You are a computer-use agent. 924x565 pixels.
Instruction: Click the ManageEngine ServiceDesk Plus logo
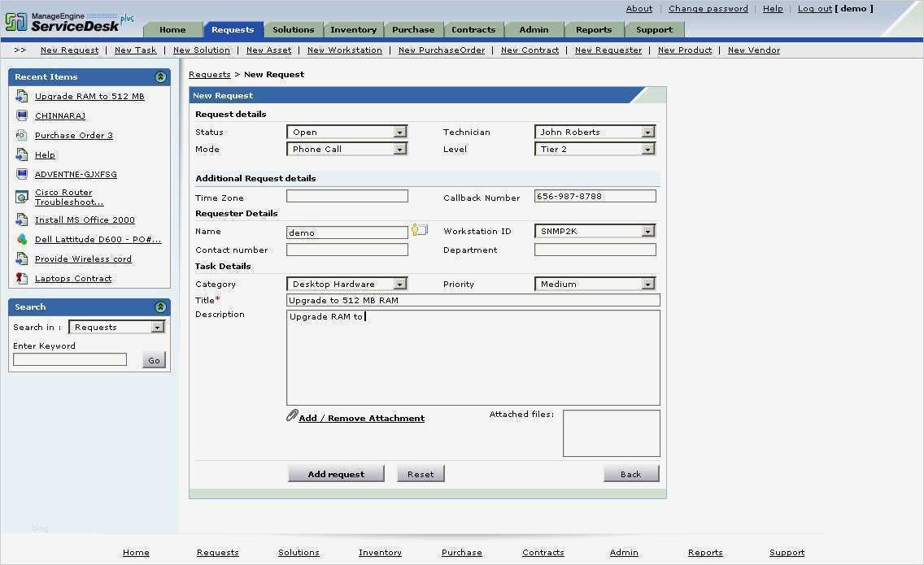coord(69,22)
